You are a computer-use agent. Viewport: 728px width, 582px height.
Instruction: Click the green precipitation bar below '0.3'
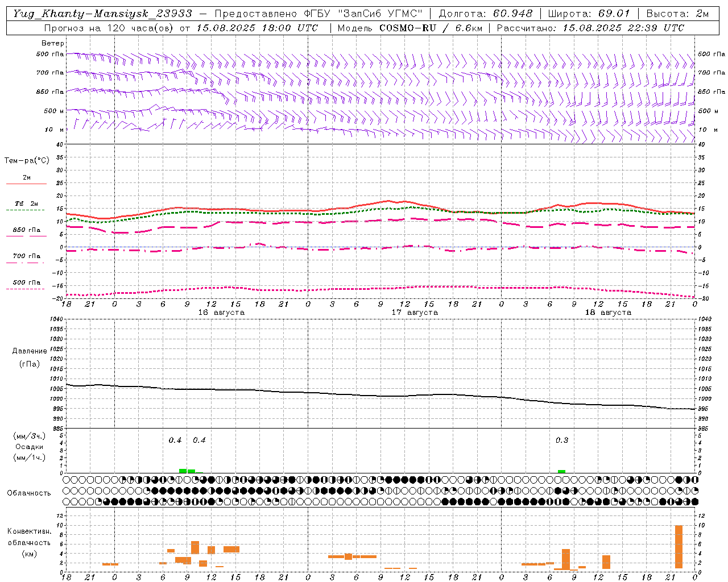tap(561, 471)
